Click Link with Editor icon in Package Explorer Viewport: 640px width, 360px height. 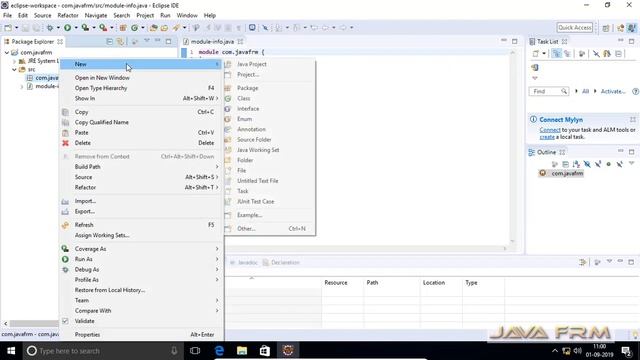(x=120, y=42)
